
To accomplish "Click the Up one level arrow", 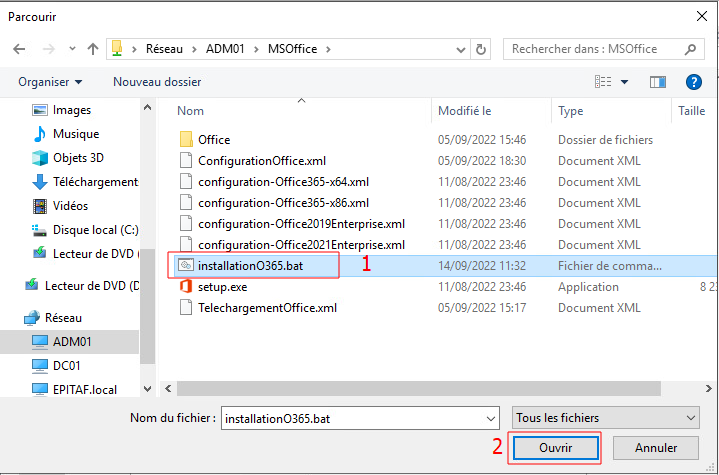I will (92, 49).
